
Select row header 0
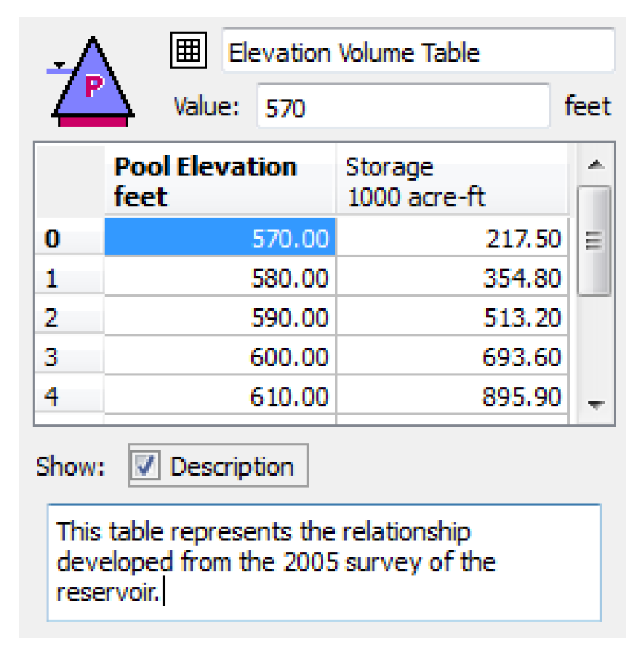[x=68, y=239]
